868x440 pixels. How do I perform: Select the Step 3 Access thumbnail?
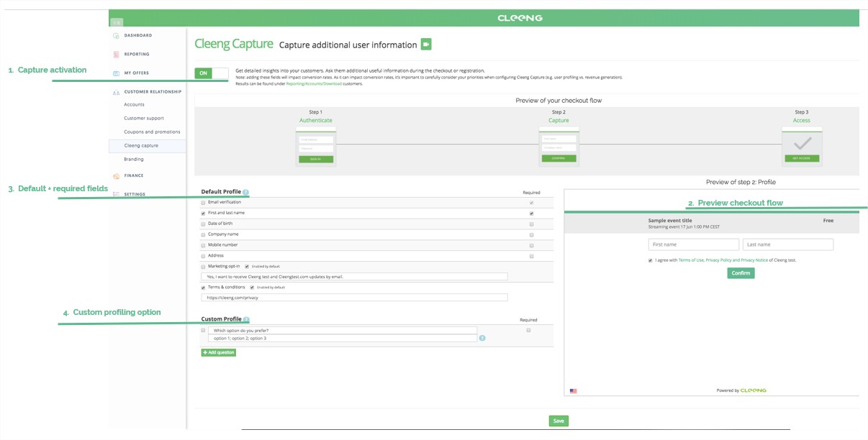click(x=802, y=147)
